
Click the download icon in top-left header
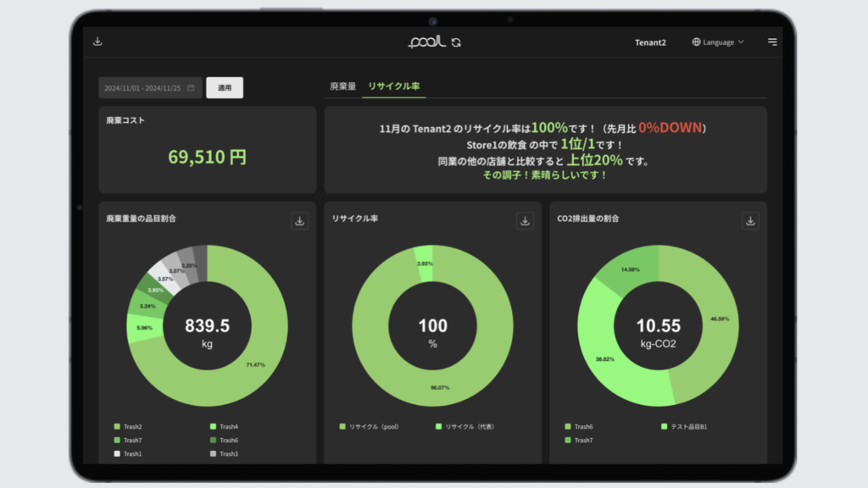97,42
